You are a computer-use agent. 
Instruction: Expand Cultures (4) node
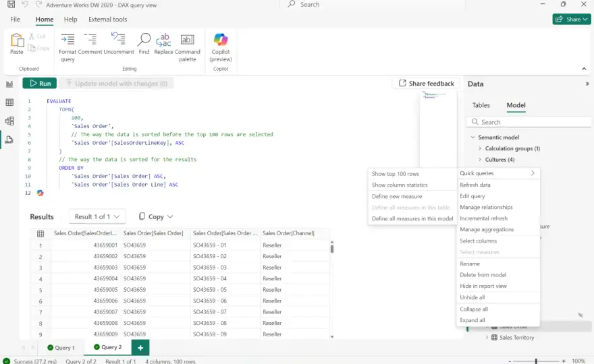click(x=480, y=159)
